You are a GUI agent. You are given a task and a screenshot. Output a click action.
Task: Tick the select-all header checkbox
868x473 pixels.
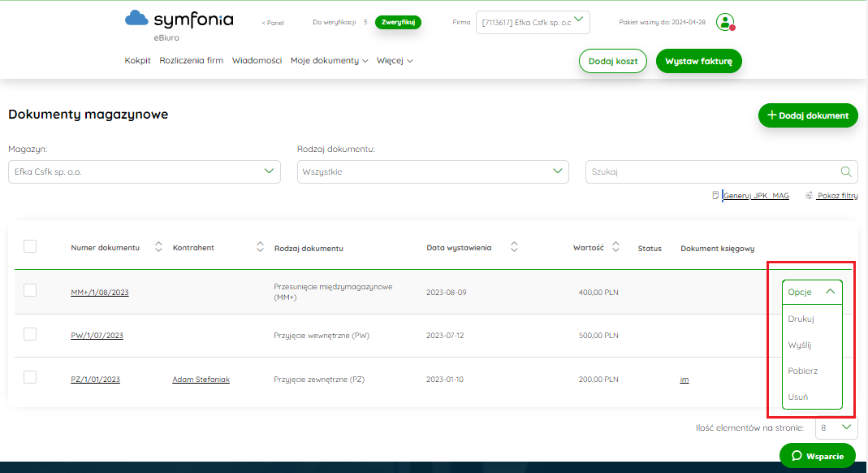[30, 246]
